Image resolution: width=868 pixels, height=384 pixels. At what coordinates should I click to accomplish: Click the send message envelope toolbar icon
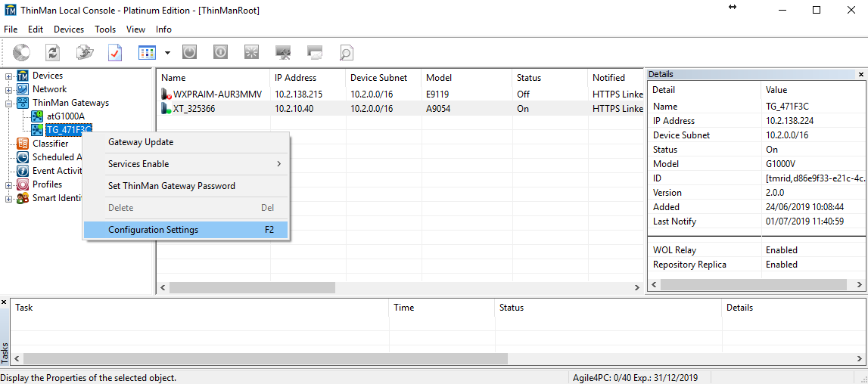[315, 53]
